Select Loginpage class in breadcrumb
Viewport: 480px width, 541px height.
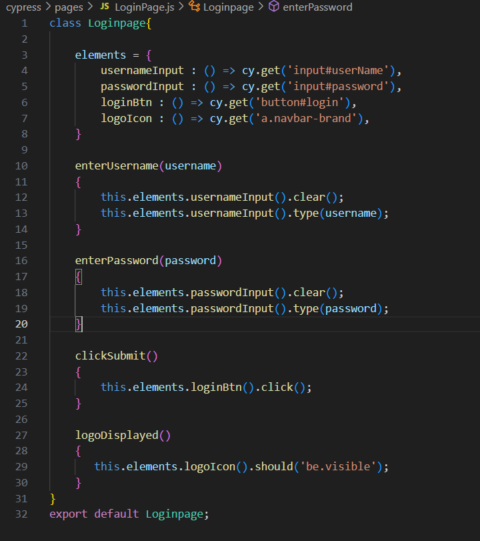pyautogui.click(x=228, y=7)
